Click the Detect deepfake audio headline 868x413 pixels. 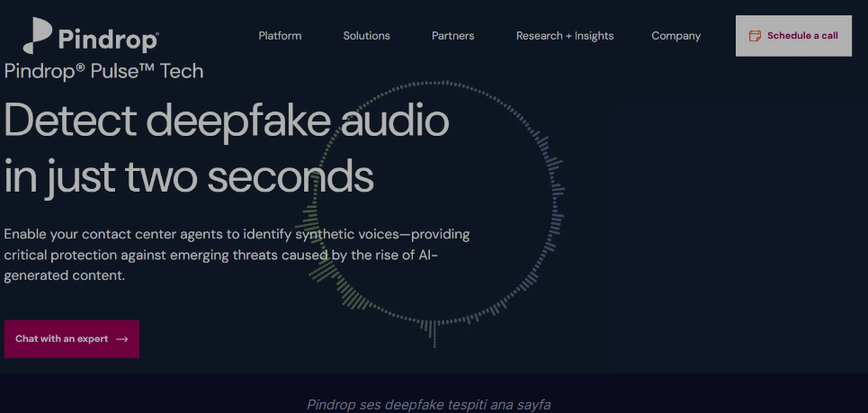click(227, 148)
